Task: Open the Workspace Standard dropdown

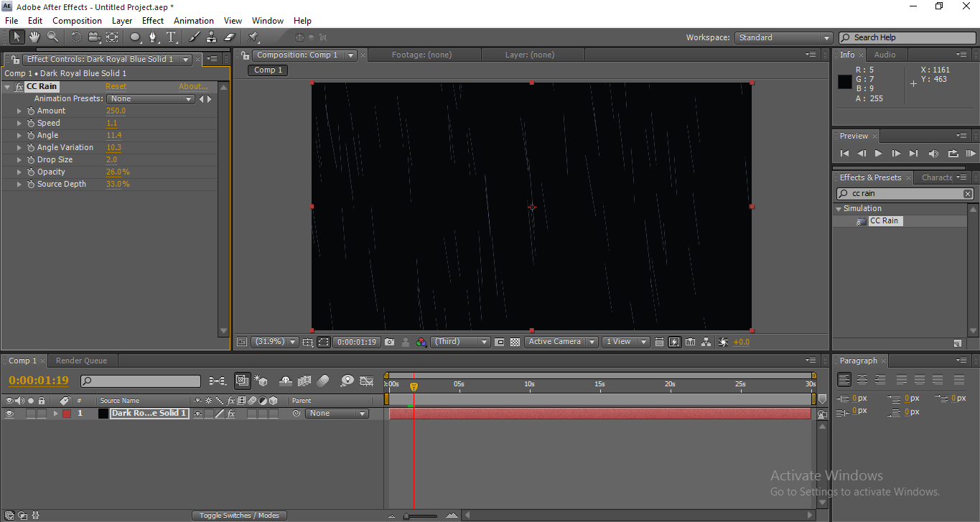Action: point(783,38)
